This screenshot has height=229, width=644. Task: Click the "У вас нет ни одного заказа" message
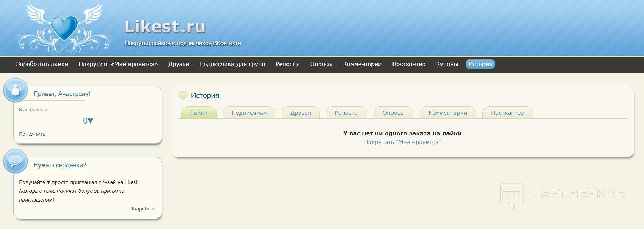tap(402, 133)
